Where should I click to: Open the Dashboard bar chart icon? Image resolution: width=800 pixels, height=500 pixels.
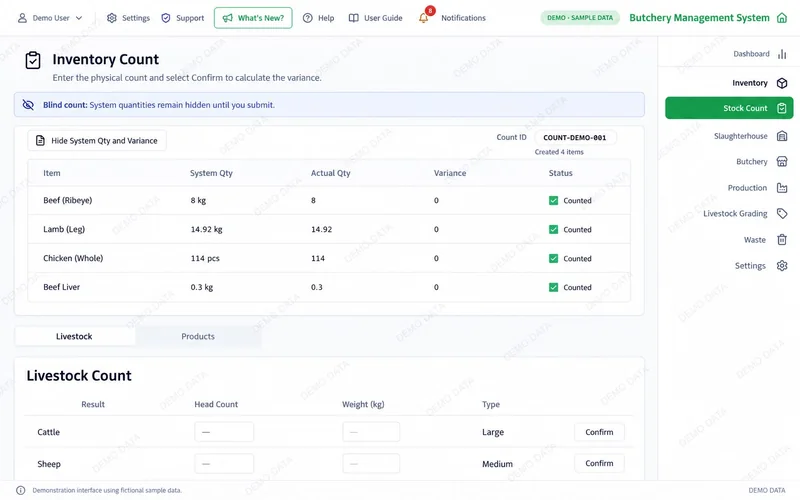[x=782, y=54]
